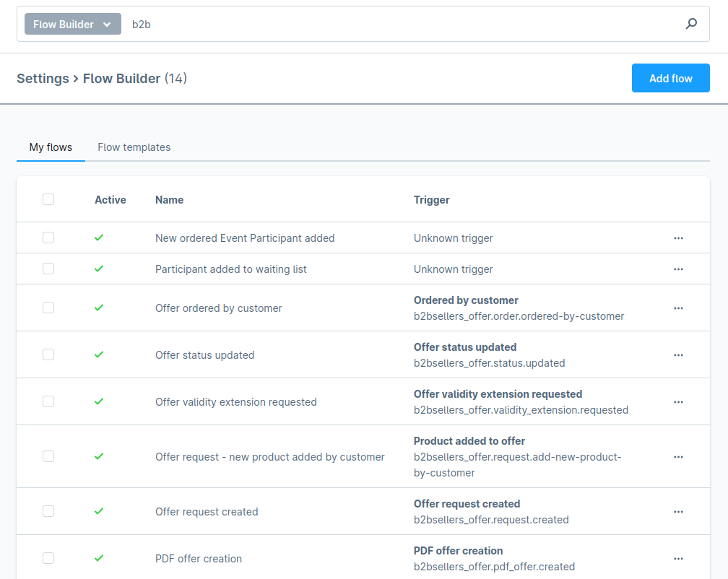Tick the select-all checkbox in table header
The height and width of the screenshot is (579, 728).
pyautogui.click(x=48, y=199)
